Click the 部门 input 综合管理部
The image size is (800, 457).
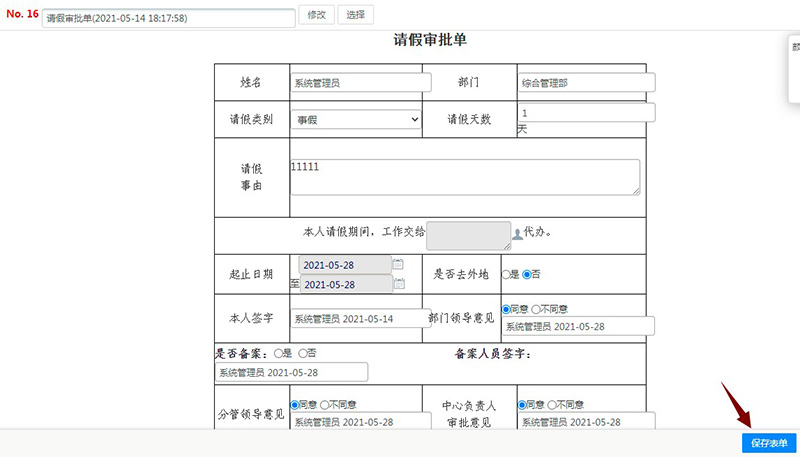(587, 83)
